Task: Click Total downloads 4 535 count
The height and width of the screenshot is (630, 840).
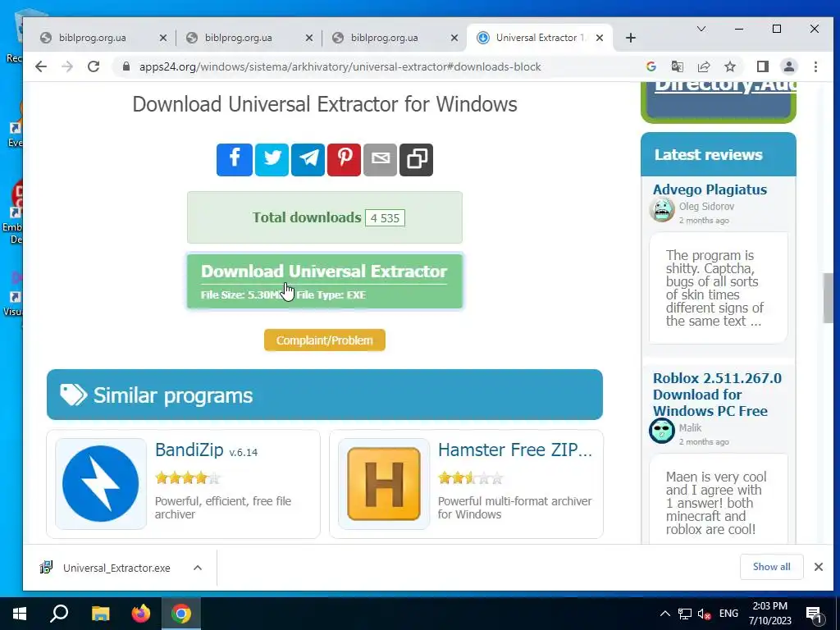Action: point(385,218)
